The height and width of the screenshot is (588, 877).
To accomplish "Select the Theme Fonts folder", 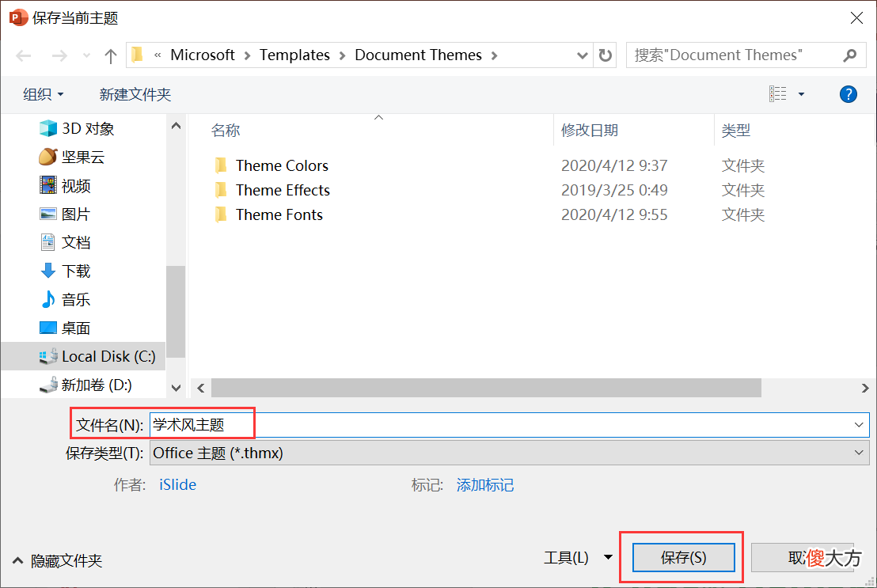I will (x=279, y=214).
